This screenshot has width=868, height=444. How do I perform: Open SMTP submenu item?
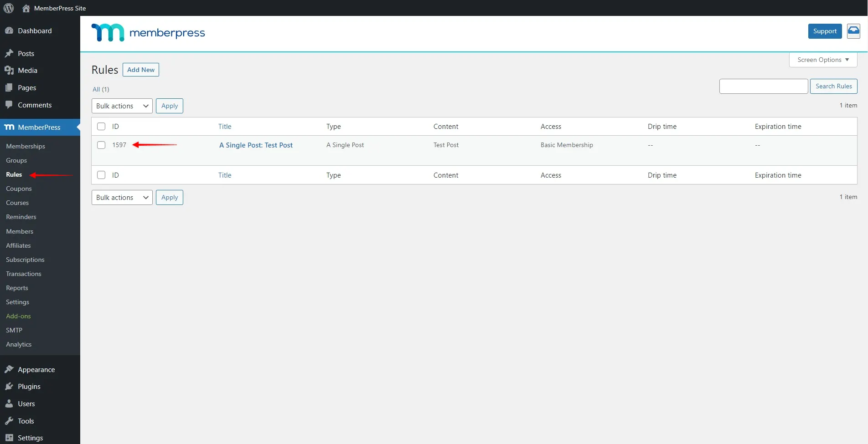point(14,330)
